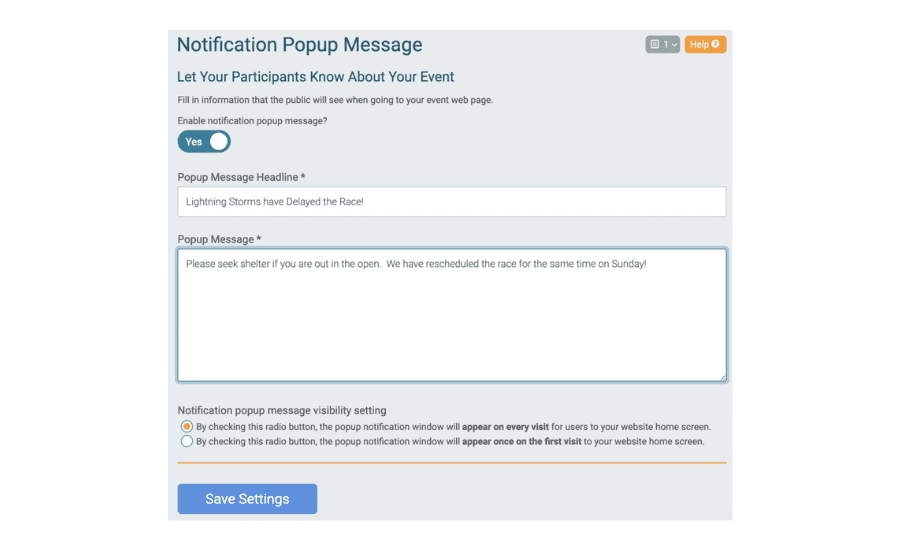This screenshot has height=550, width=900.
Task: Click the Notification Popup Message page title
Action: click(300, 45)
